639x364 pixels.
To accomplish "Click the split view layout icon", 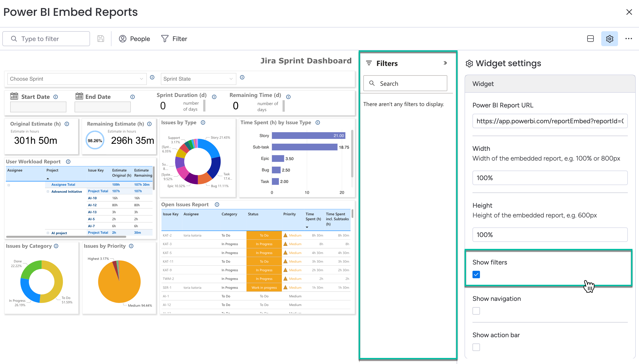I will coord(590,39).
